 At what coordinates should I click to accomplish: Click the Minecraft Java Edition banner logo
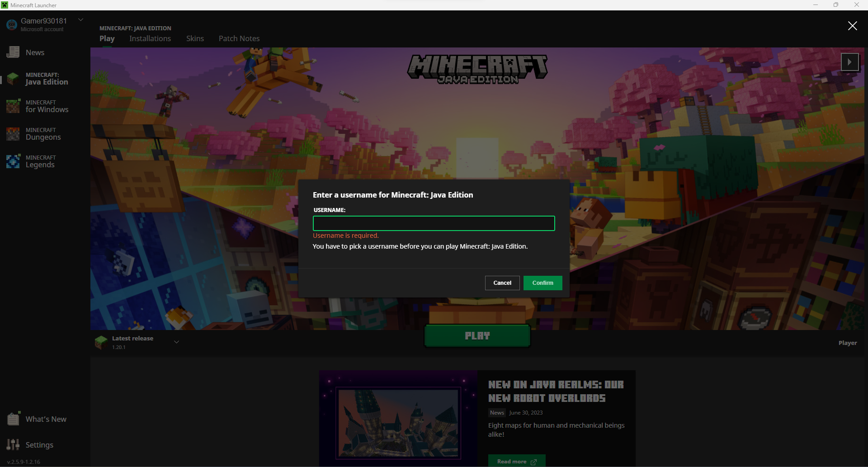[477, 69]
